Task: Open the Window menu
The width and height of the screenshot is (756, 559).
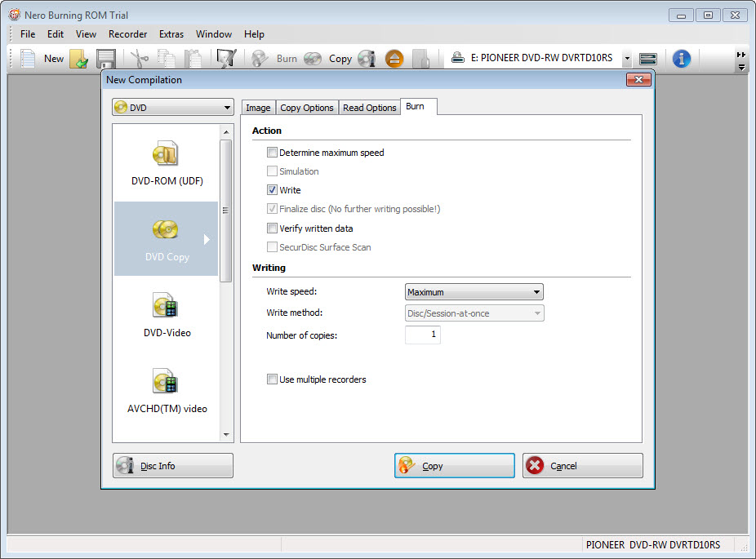Action: pos(214,34)
